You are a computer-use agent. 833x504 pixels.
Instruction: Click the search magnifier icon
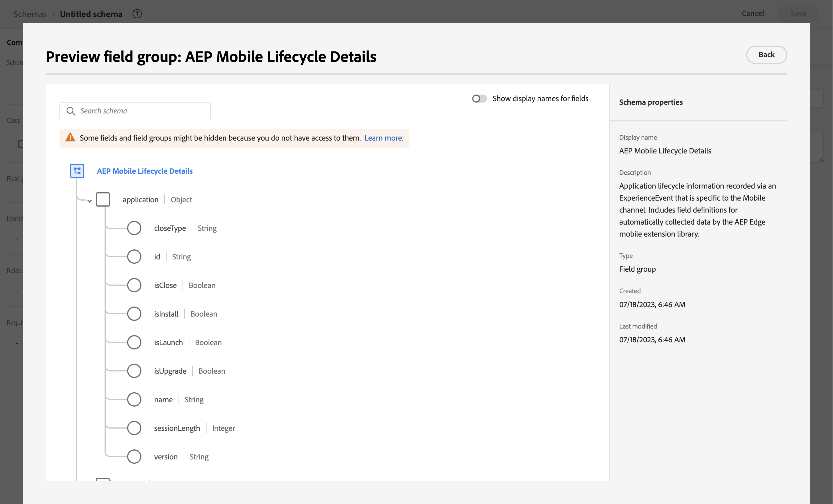71,111
